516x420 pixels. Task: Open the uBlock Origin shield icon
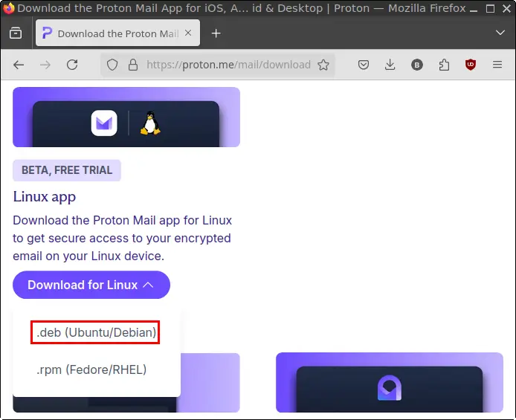(x=471, y=65)
